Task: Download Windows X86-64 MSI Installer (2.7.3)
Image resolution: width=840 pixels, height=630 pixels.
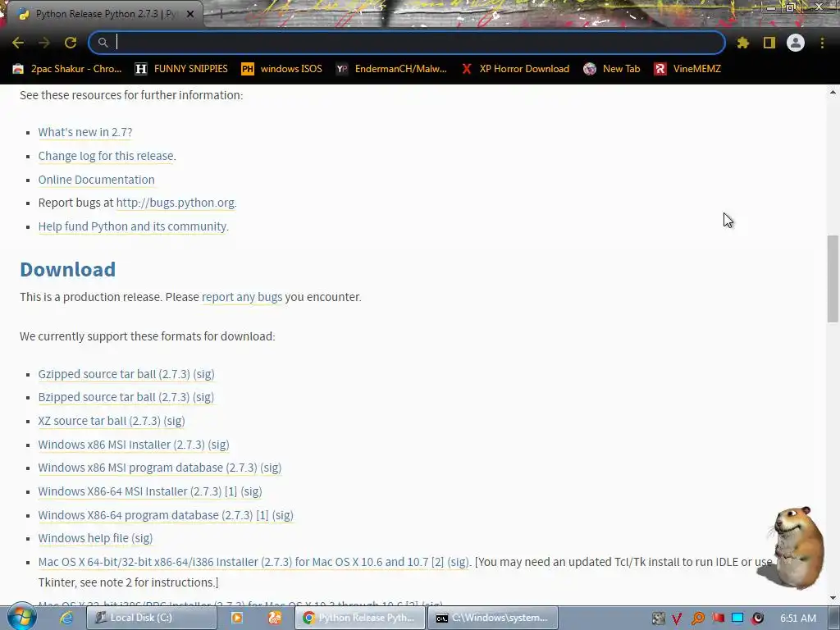Action: [130, 491]
